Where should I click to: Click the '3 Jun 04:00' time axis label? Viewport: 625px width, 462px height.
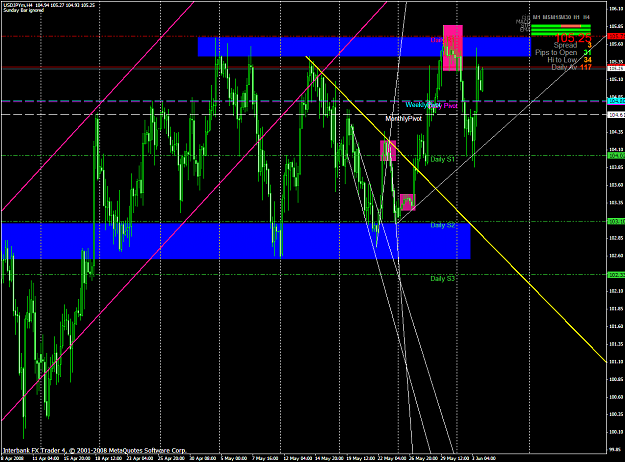click(x=483, y=458)
